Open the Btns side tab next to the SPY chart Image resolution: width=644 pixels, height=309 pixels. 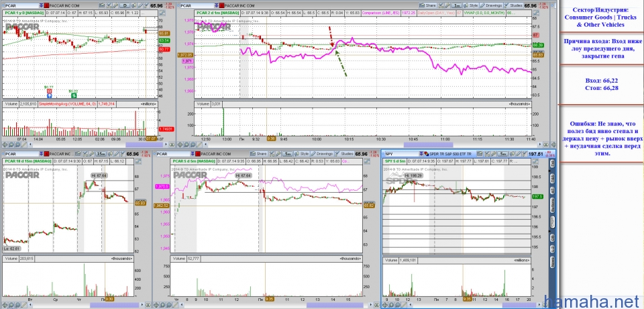552,204
